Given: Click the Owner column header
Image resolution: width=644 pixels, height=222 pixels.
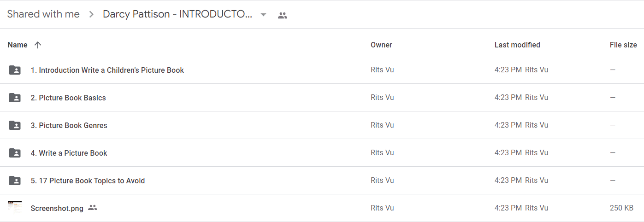Looking at the screenshot, I should (x=381, y=45).
